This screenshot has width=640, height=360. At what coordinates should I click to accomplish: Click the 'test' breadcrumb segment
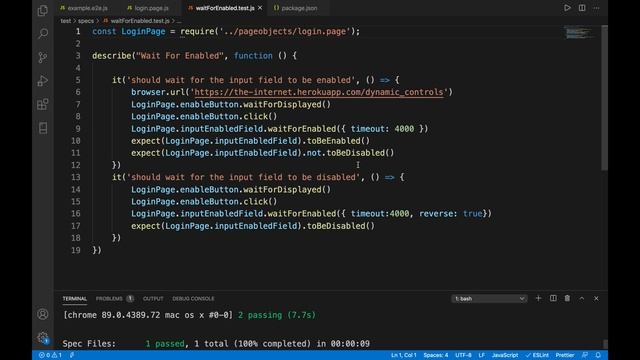[66, 21]
